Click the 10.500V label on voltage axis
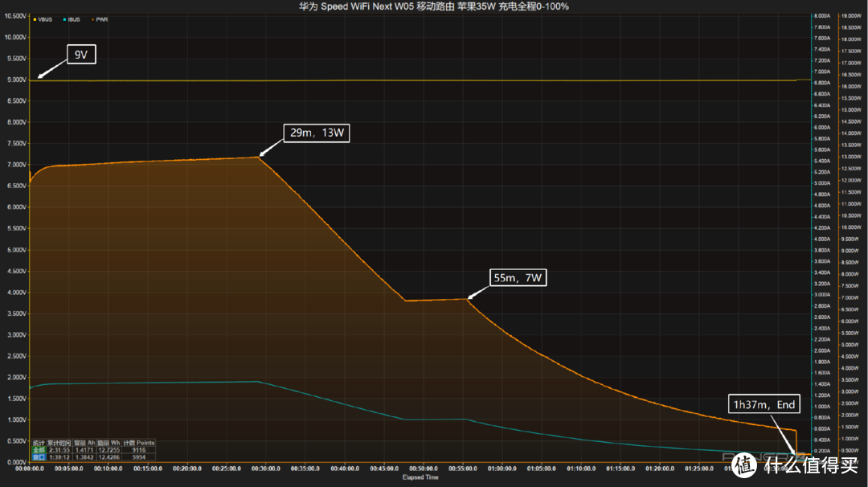Screen dimensions: 868x487 (x=15, y=16)
